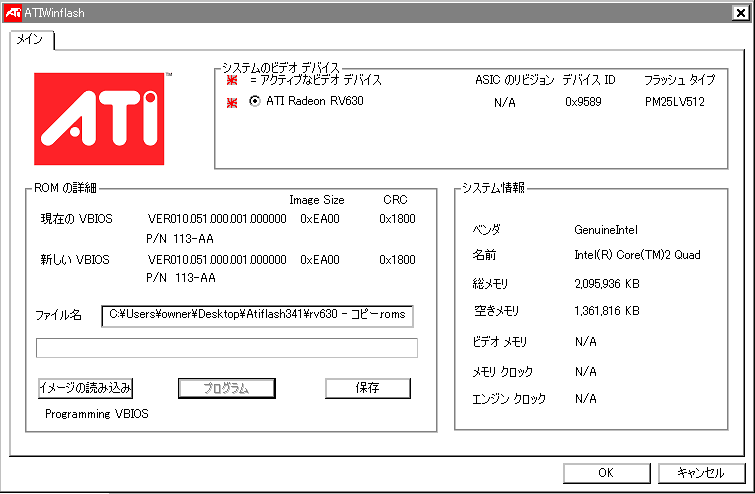The width and height of the screenshot is (755, 494).
Task: Click the エンジン クロック label
Action: pos(509,399)
